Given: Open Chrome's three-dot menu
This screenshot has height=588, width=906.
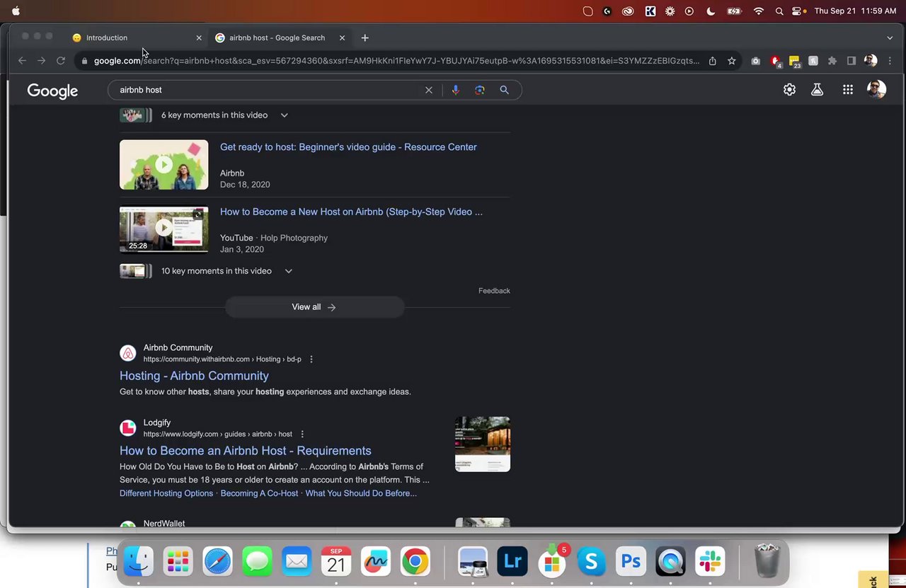Looking at the screenshot, I should click(890, 61).
